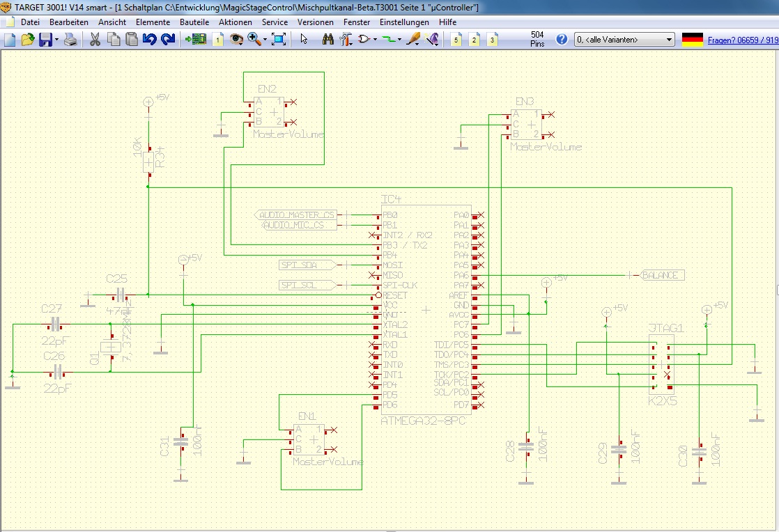779x532 pixels.
Task: Insert component with the logic gate icon
Action: coord(364,40)
